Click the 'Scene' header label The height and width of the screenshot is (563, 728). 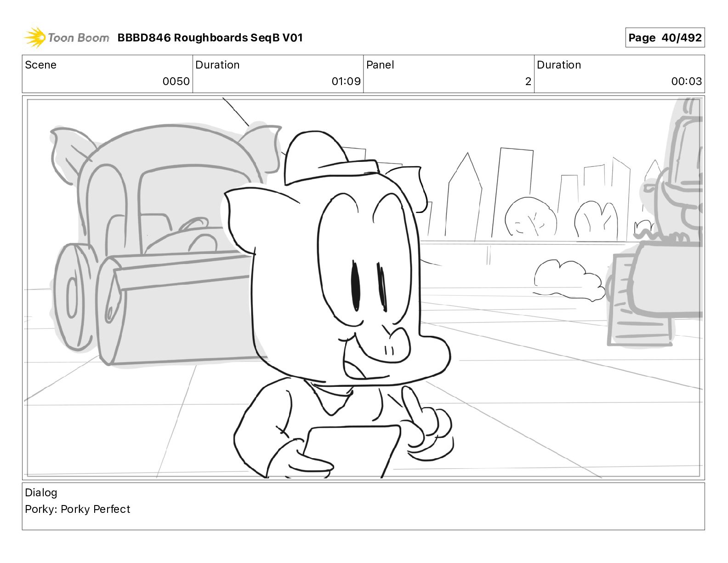(41, 65)
